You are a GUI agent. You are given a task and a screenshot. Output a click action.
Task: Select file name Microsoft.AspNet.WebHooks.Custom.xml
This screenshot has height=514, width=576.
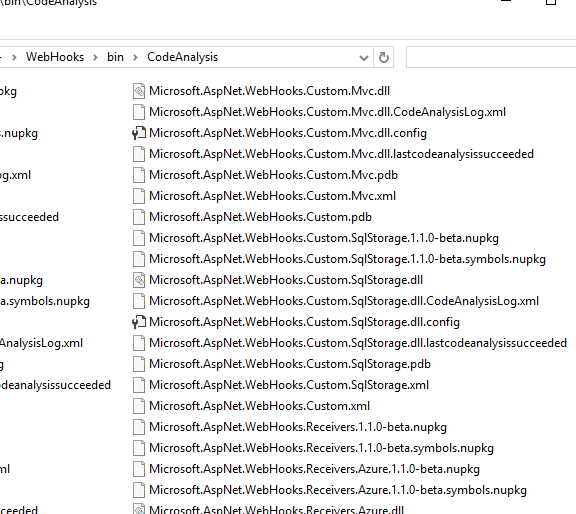coord(259,406)
